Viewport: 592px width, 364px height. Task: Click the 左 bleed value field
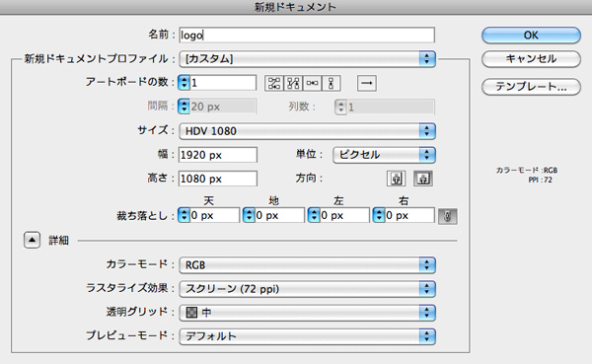pyautogui.click(x=344, y=215)
